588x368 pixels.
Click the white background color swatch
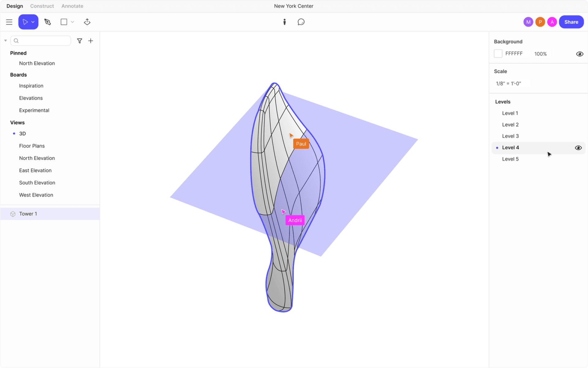pyautogui.click(x=498, y=54)
